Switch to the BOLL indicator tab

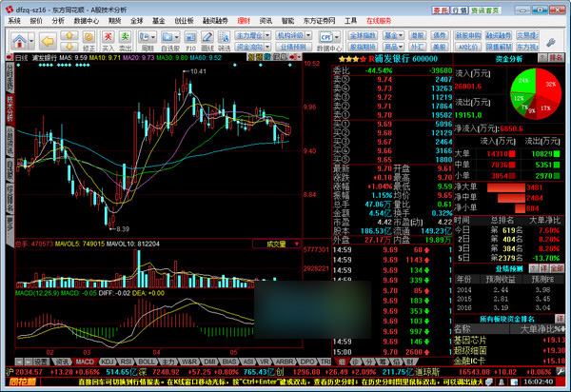pos(147,362)
